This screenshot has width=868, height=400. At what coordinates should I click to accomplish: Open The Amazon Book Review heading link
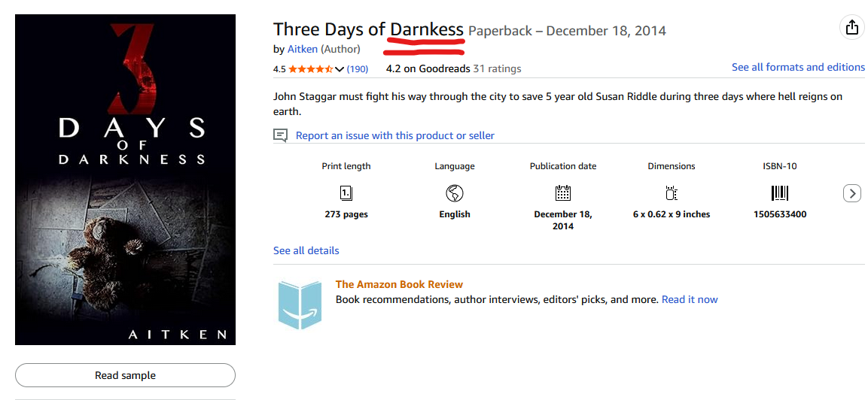(x=399, y=284)
